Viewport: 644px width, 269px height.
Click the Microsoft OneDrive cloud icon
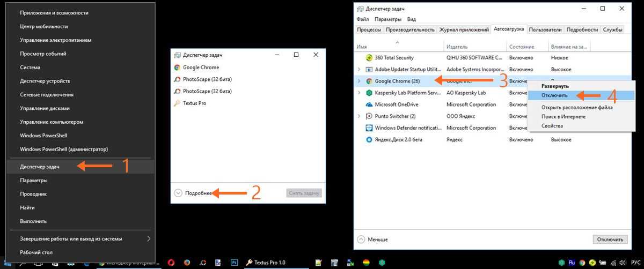369,104
